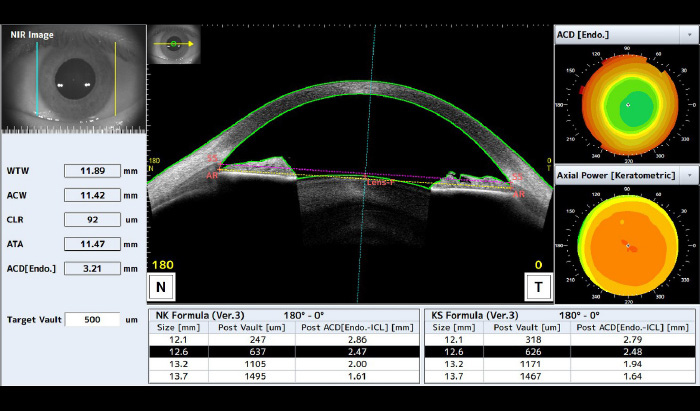700x411 pixels.
Task: Click the Lens-F marker on OCT scan
Action: tap(380, 182)
